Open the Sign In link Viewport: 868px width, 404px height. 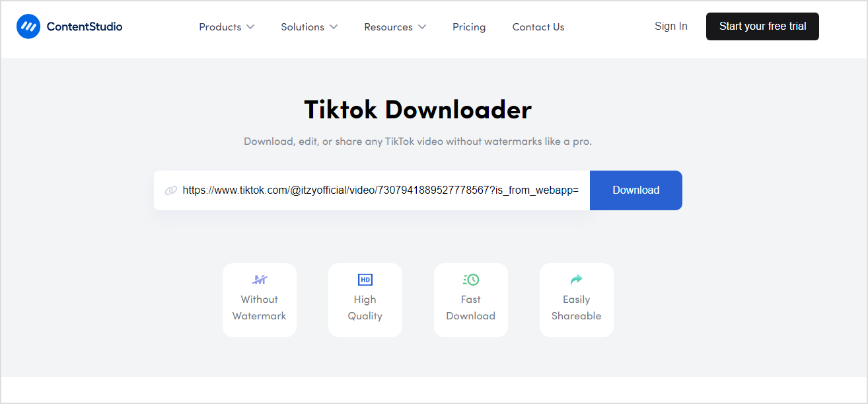click(x=670, y=26)
